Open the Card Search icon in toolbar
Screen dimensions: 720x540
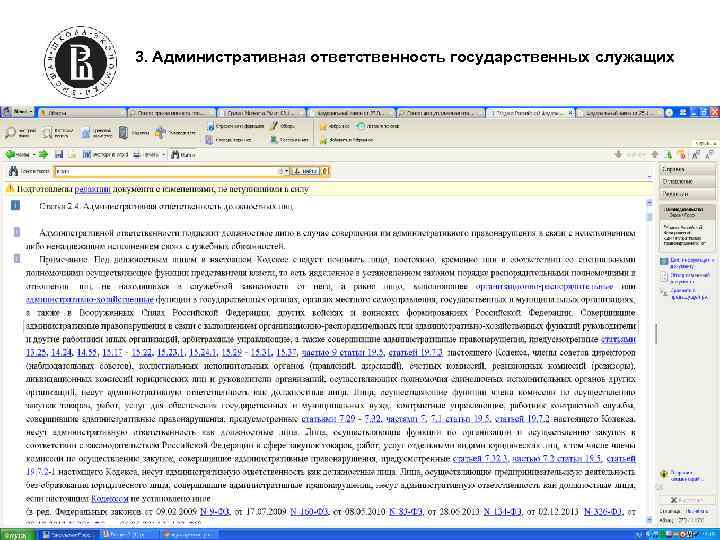point(47,133)
